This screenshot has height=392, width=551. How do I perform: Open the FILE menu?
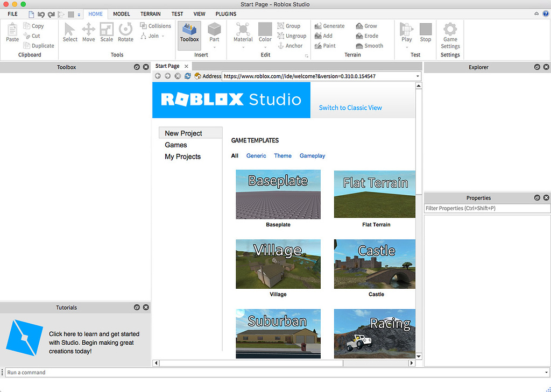[12, 13]
